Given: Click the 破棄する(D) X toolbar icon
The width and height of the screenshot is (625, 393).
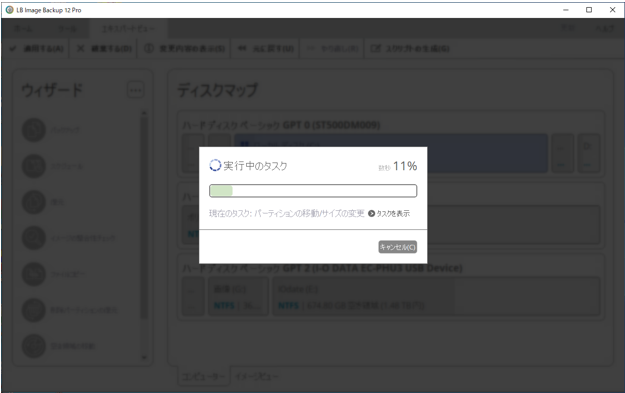Looking at the screenshot, I should pos(81,48).
